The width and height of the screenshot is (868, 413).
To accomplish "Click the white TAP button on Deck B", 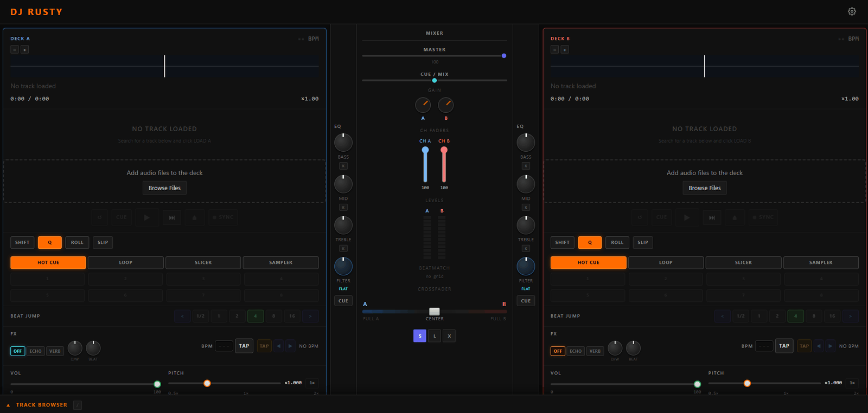I will (x=784, y=346).
